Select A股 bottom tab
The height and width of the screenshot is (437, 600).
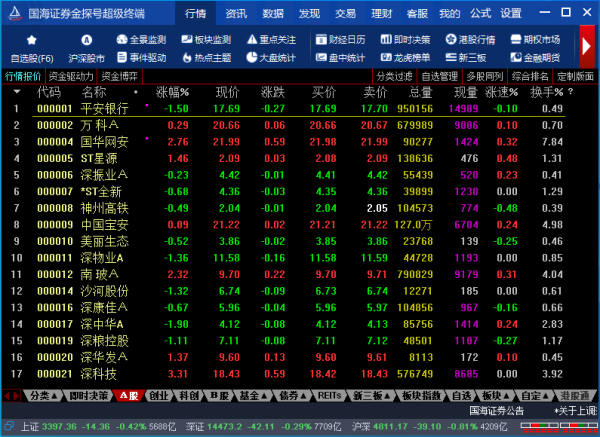[x=129, y=396]
